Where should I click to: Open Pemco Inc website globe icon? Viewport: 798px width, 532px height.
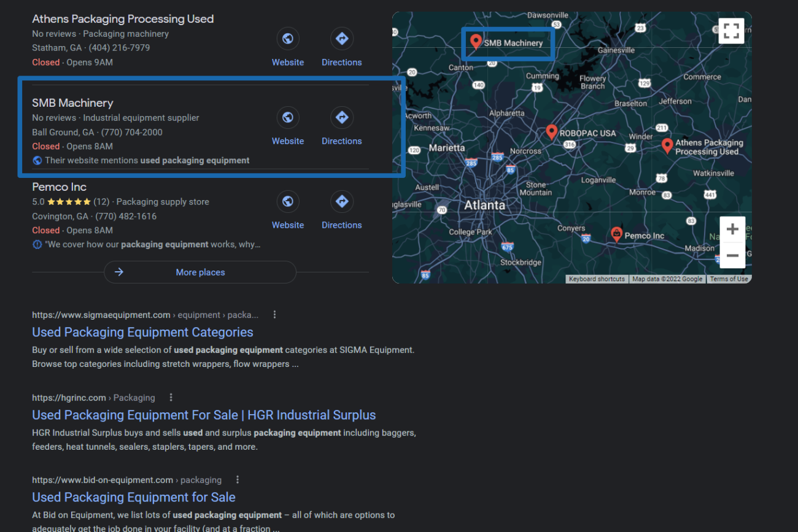[287, 201]
